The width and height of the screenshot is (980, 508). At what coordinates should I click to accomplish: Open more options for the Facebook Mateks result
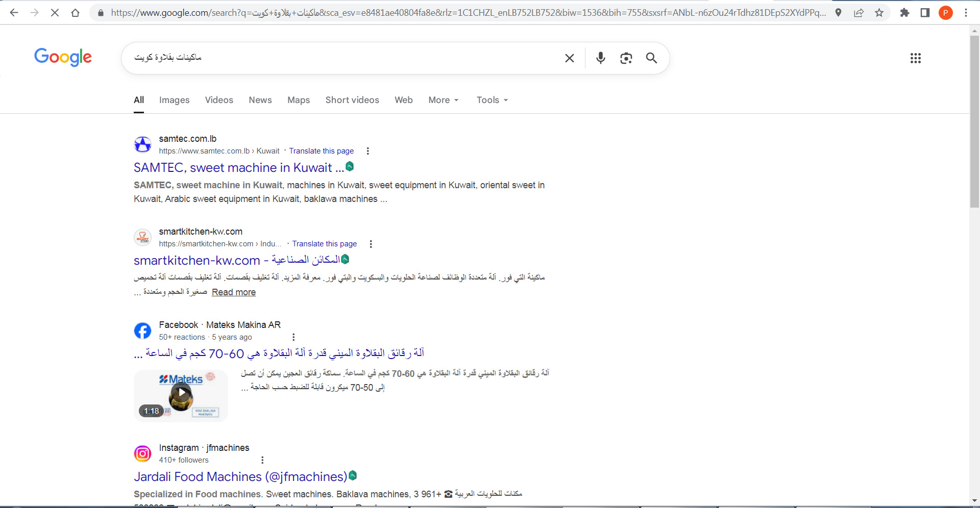click(293, 337)
